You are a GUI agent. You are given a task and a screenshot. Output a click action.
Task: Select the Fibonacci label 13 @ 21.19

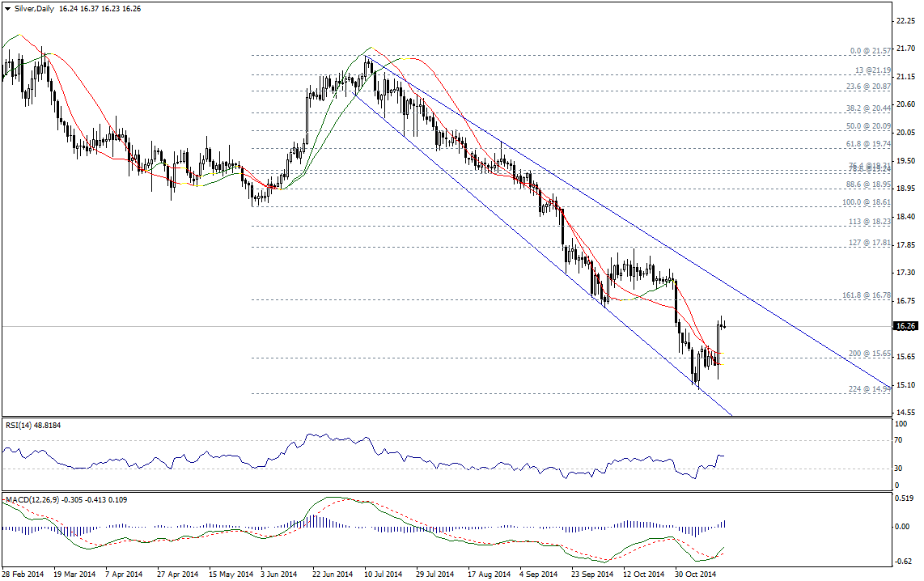click(x=873, y=70)
